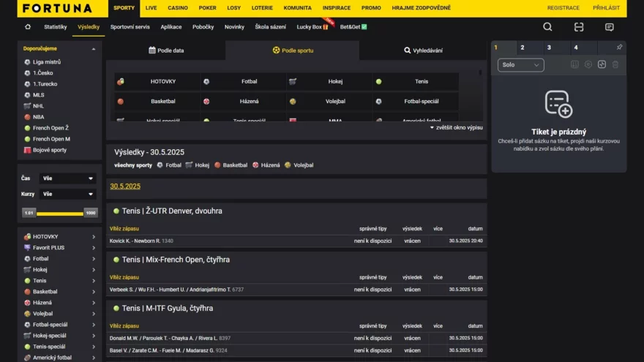The height and width of the screenshot is (362, 644).
Task: Open Lucky Box in sub-navigation
Action: coord(312,27)
